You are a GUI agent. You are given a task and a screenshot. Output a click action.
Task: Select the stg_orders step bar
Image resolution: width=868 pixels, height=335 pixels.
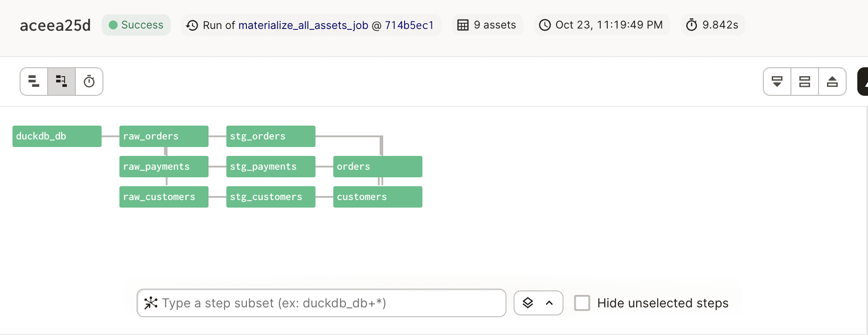point(271,136)
